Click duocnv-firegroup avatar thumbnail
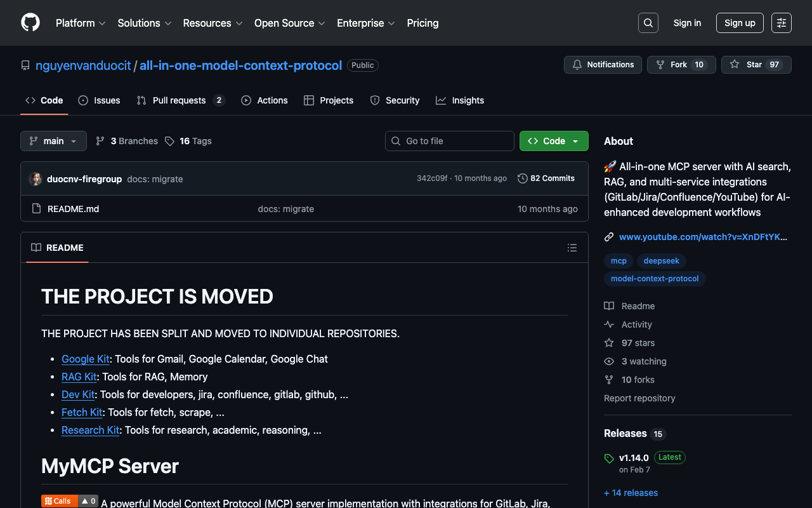The image size is (812, 508). (36, 179)
